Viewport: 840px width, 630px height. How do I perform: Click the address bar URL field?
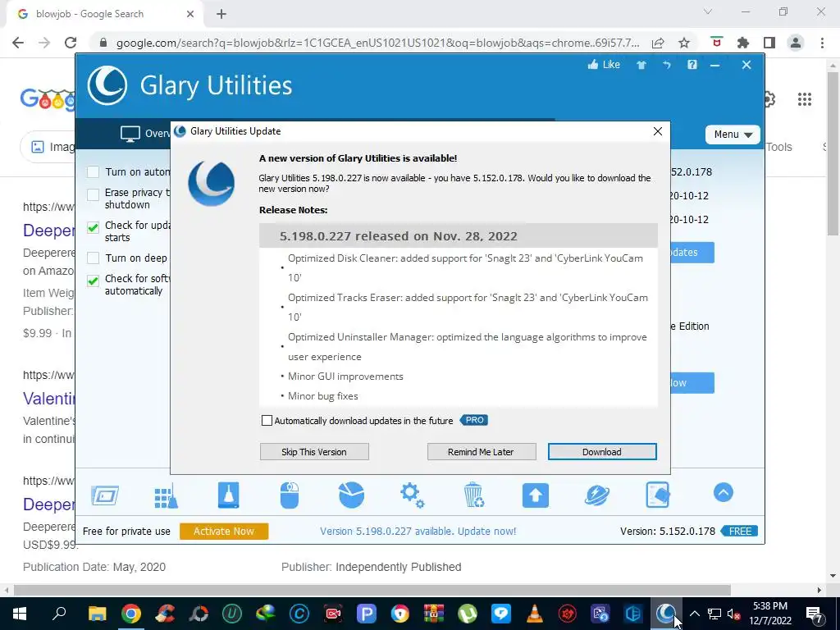[x=377, y=43]
